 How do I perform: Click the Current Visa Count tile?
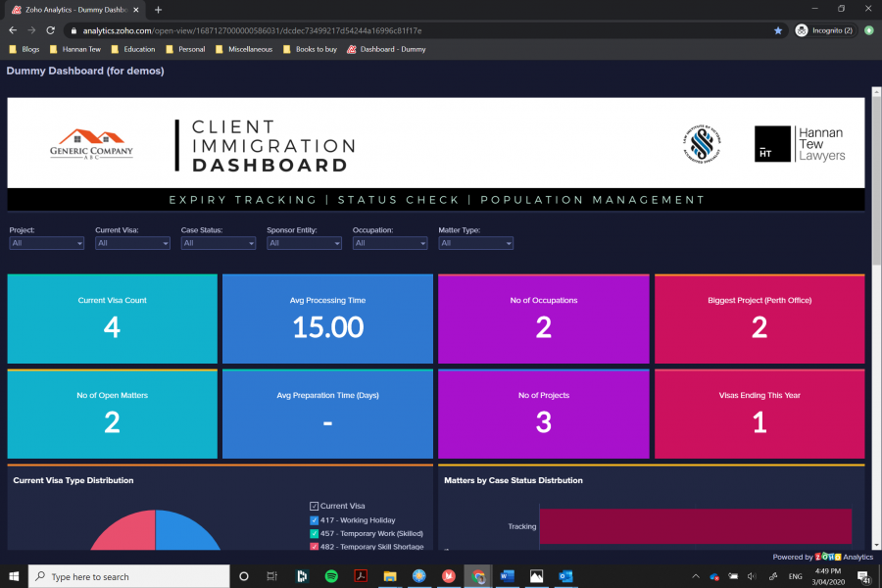[111, 318]
